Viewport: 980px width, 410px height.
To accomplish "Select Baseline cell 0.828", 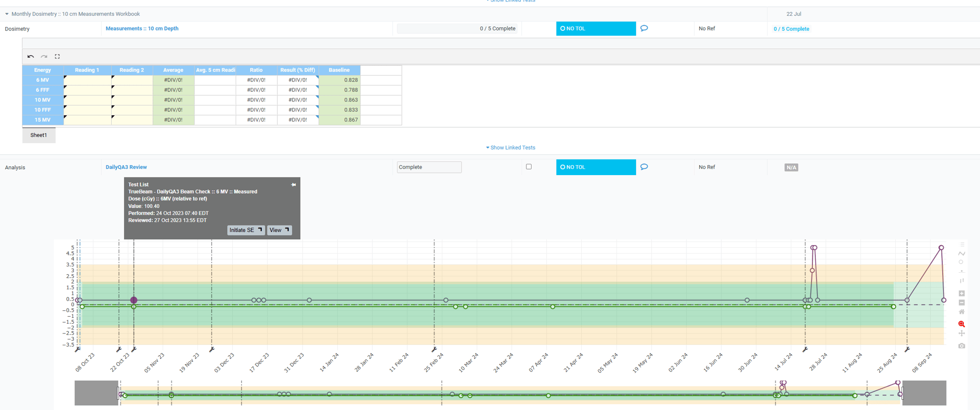I will [340, 80].
